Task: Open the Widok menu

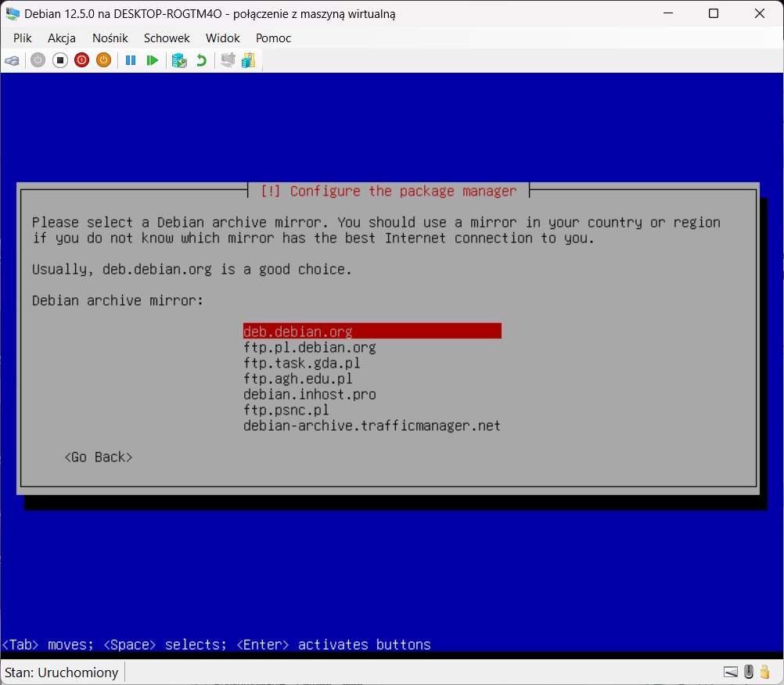Action: point(222,38)
